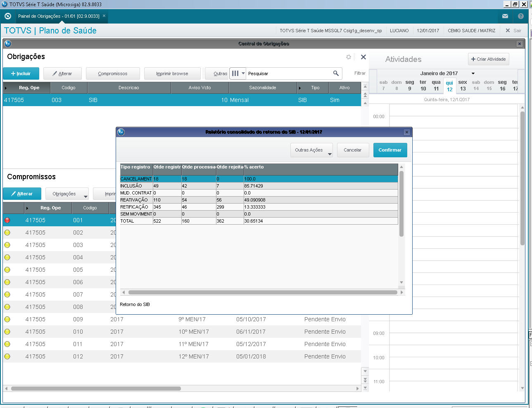Close the Relatório consolidado dialog
This screenshot has height=408, width=532.
point(407,132)
